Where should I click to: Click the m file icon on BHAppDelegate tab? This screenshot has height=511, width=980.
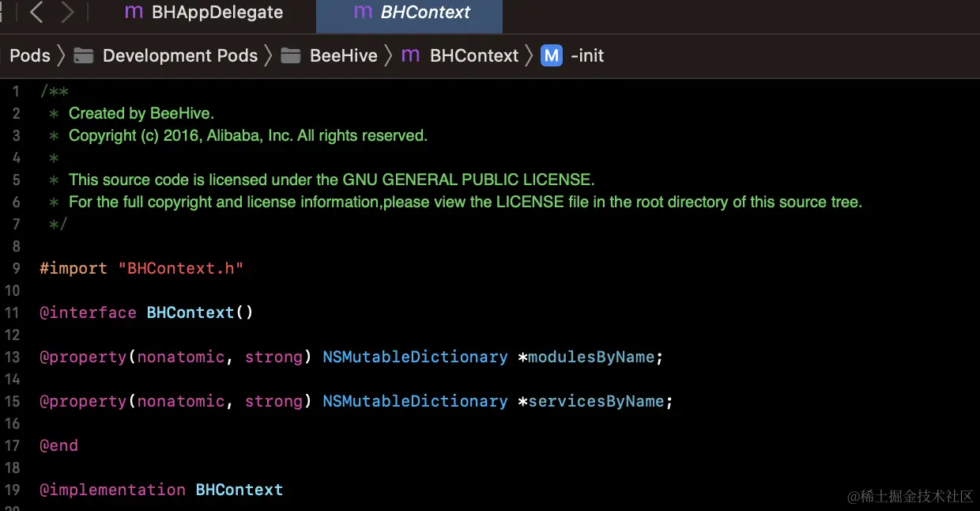click(x=134, y=13)
